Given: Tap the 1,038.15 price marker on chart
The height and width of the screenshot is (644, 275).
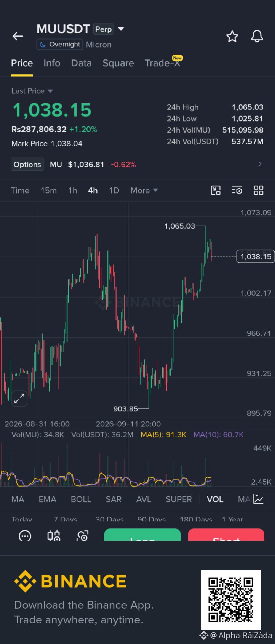Looking at the screenshot, I should click(x=256, y=257).
